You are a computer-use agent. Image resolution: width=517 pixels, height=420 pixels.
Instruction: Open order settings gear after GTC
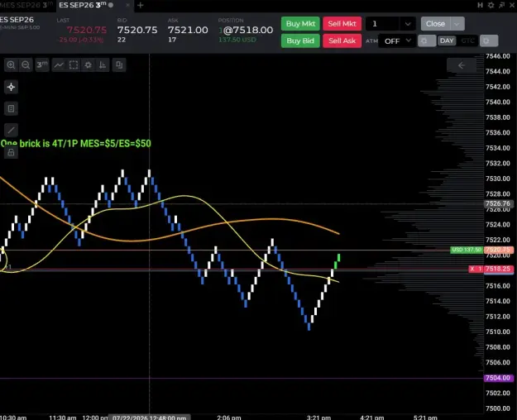point(489,41)
